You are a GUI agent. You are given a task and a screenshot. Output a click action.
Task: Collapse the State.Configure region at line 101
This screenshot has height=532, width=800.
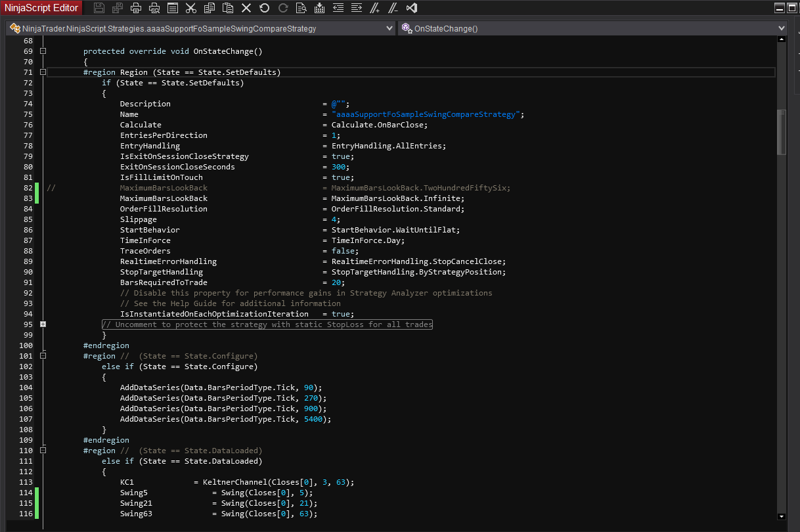43,356
